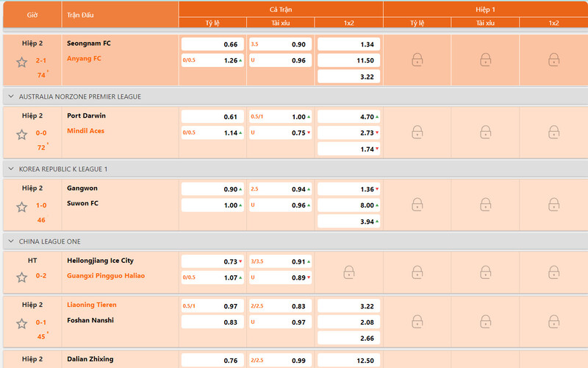This screenshot has width=588, height=368.
Task: Click the Tài xỉu header under Cả Trận
Action: tap(281, 23)
